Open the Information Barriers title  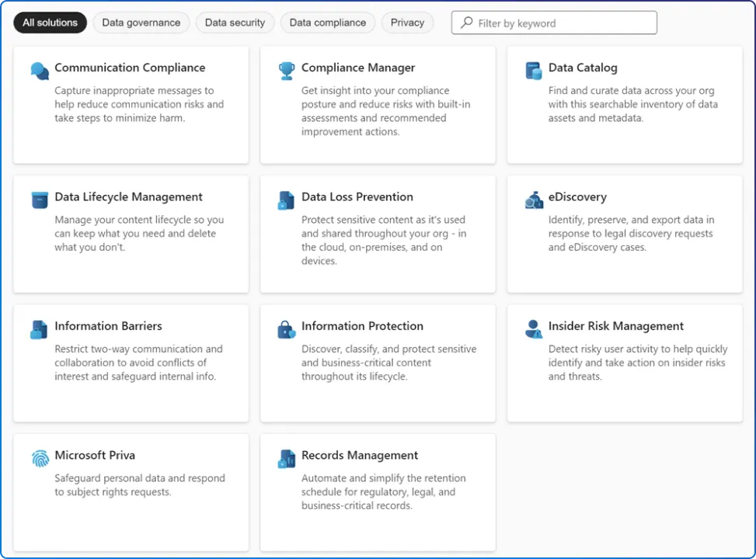point(108,326)
